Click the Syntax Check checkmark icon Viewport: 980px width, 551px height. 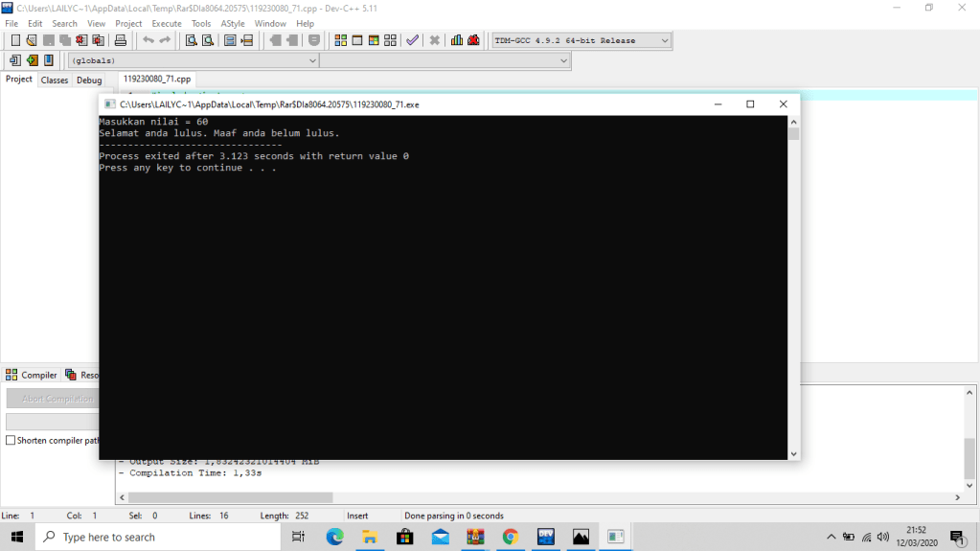pos(412,40)
